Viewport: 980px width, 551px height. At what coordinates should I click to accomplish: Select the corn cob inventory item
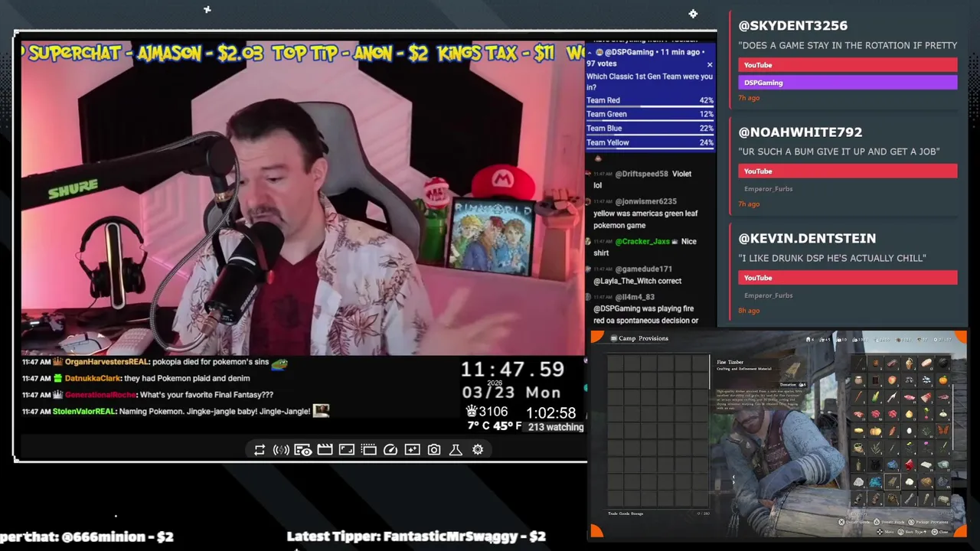point(875,397)
